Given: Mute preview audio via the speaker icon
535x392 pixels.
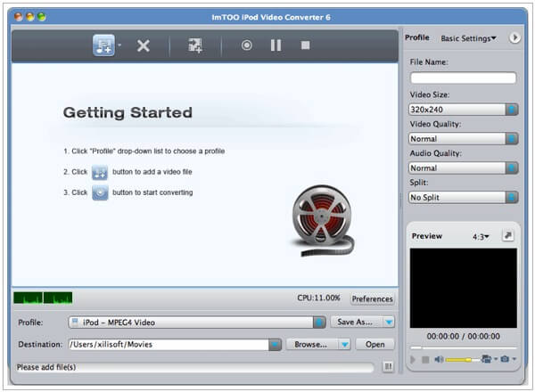Looking at the screenshot, I should [x=439, y=359].
